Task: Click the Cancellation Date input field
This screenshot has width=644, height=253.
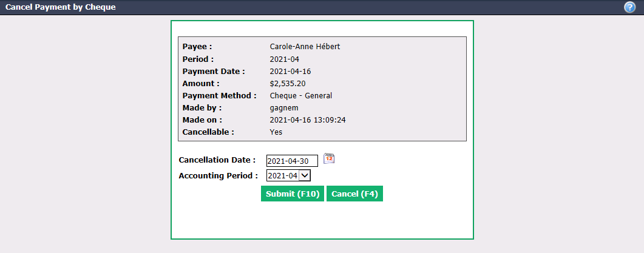Action: coord(292,161)
